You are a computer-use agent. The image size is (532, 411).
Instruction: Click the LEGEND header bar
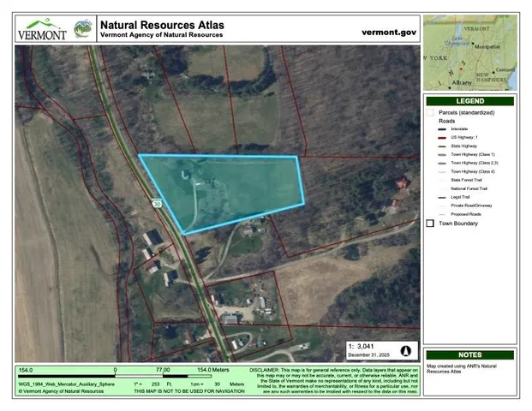tap(470, 101)
